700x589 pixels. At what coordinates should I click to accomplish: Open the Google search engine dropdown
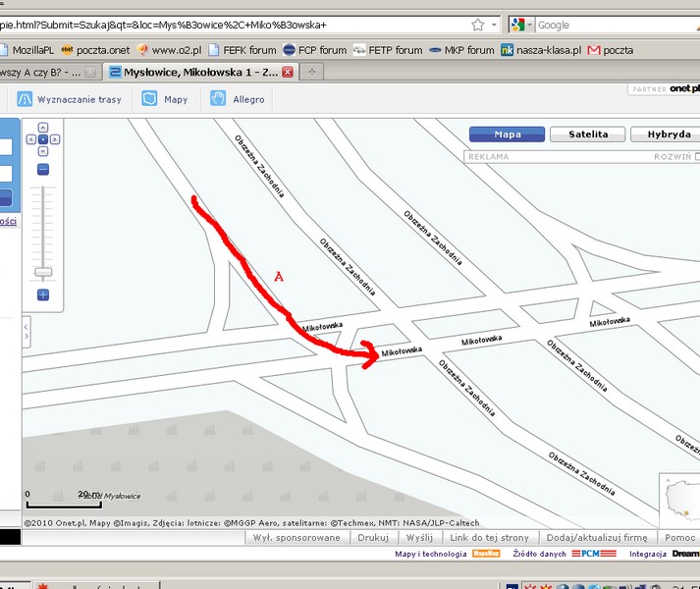(x=524, y=25)
